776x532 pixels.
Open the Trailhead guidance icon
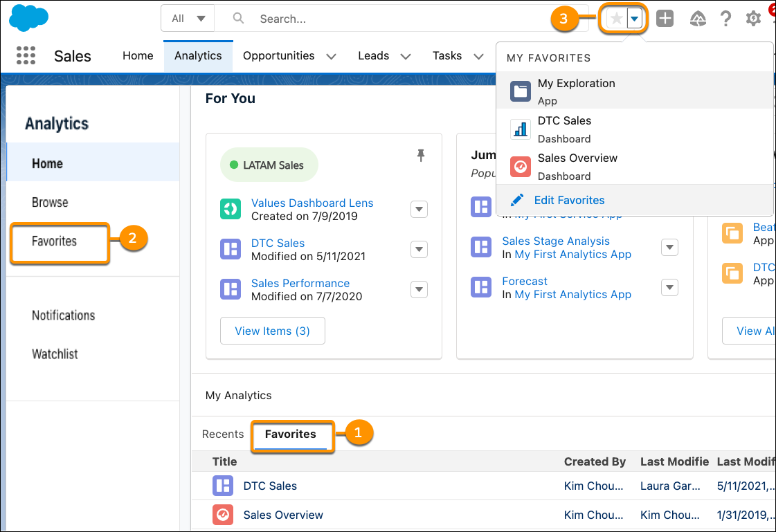click(x=698, y=19)
